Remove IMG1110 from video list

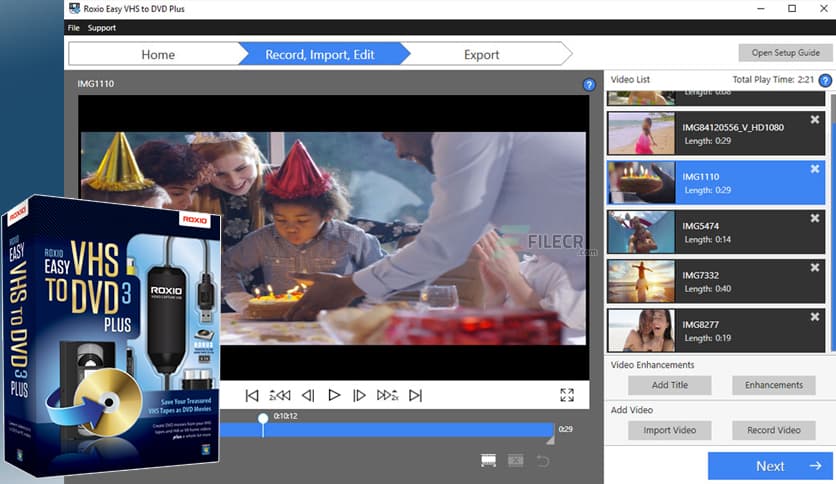click(815, 169)
